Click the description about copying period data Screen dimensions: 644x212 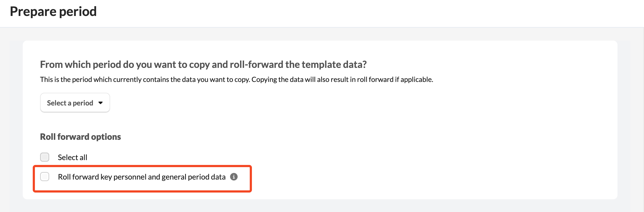(236, 79)
